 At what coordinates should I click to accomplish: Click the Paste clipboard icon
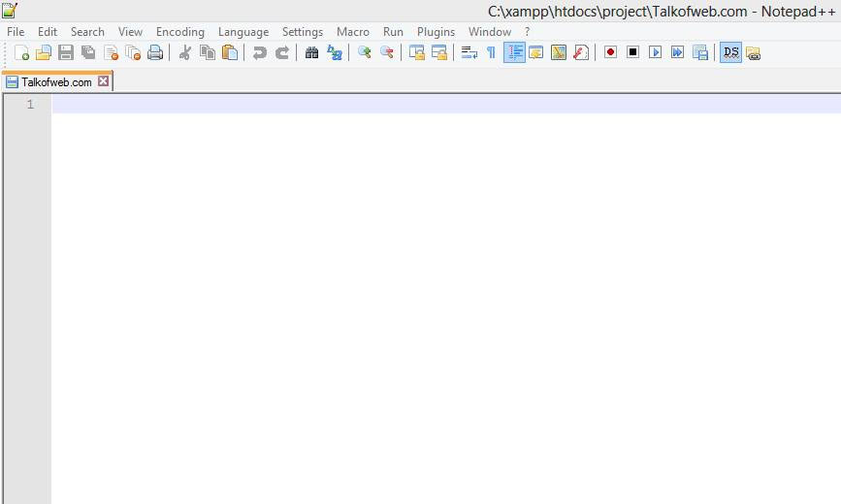[x=230, y=52]
